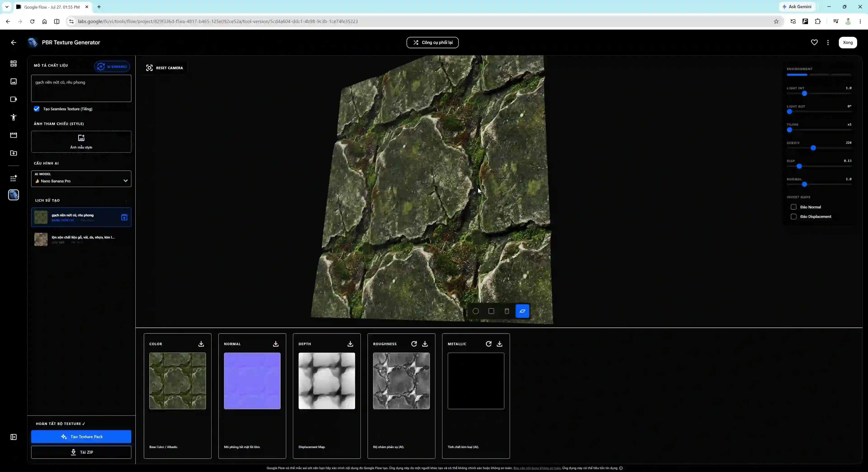Viewport: 868px width, 472px height.
Task: Open the browser extensions puzzle icon
Action: (818, 21)
